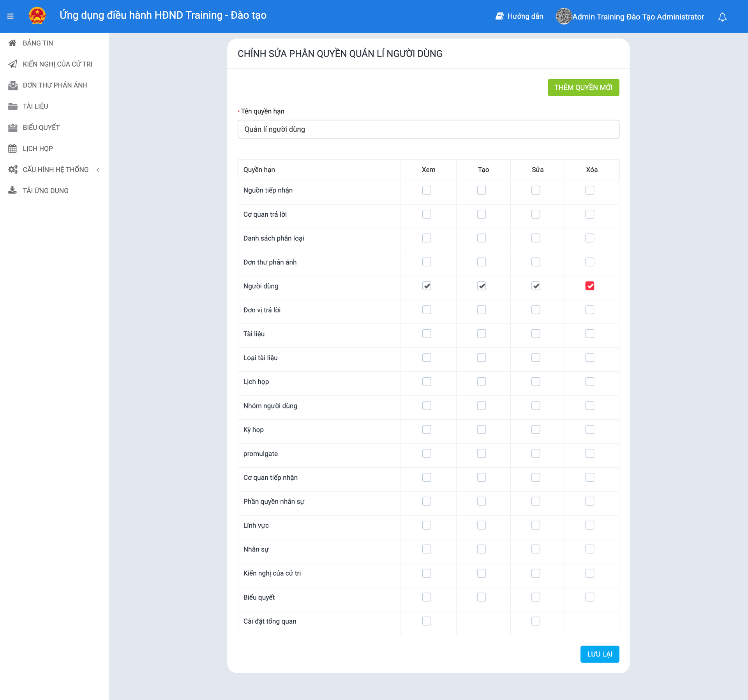748x700 pixels.
Task: Open the Admin Training user dropdown
Action: coord(638,17)
